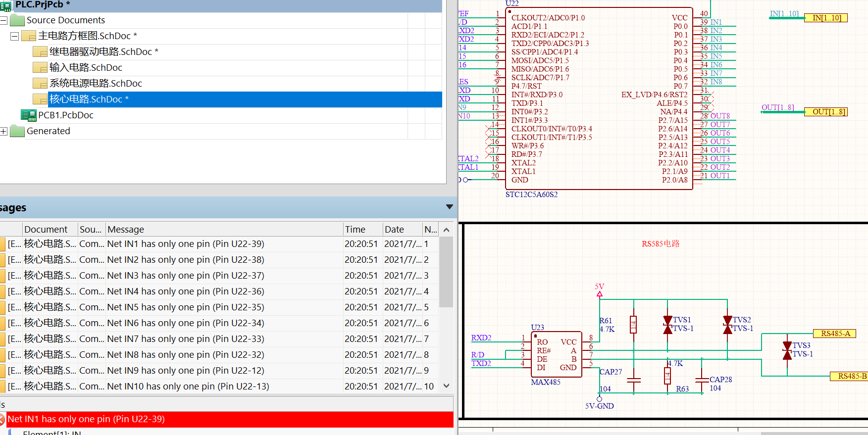Select the CAP27 capacitor label

611,372
